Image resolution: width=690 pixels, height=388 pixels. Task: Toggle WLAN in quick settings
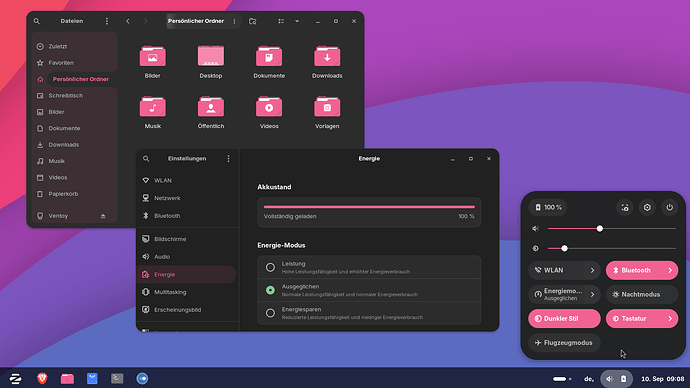(x=557, y=270)
